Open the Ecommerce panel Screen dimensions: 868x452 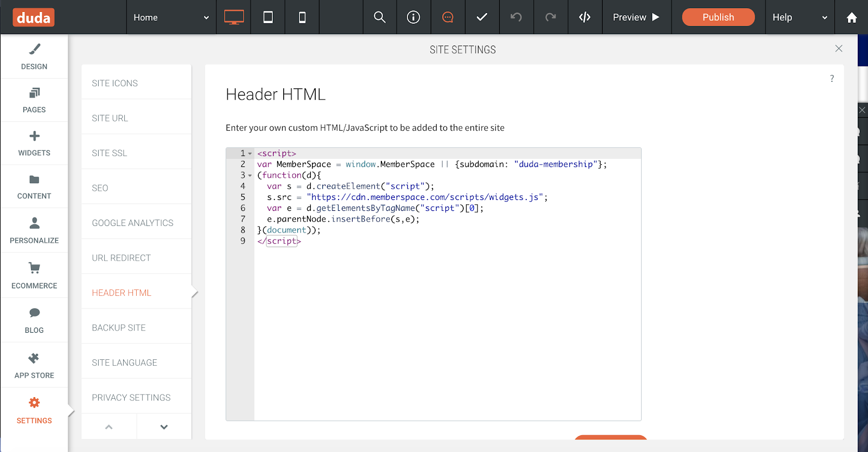pos(34,275)
